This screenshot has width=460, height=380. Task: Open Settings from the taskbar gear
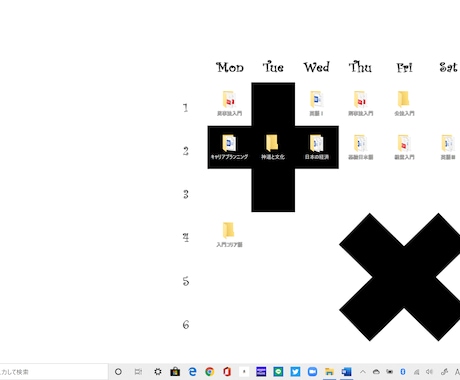pyautogui.click(x=158, y=372)
